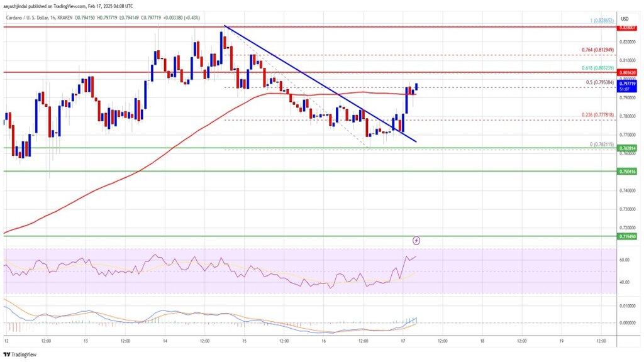Click the blue current price label 0.797719
644x362 pixels.
click(627, 84)
